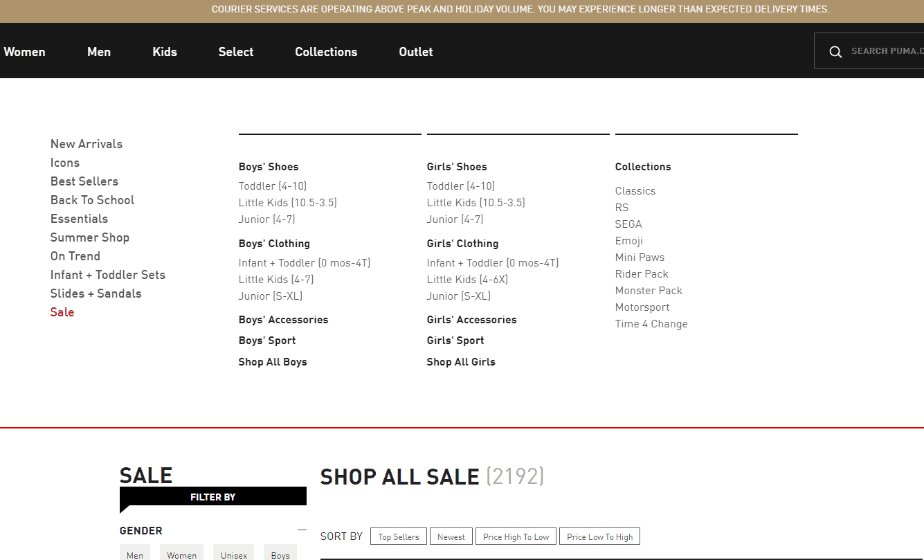Choose Boys' Clothing Infant + Toddler (0 mos-4T)
The width and height of the screenshot is (924, 560).
(305, 263)
